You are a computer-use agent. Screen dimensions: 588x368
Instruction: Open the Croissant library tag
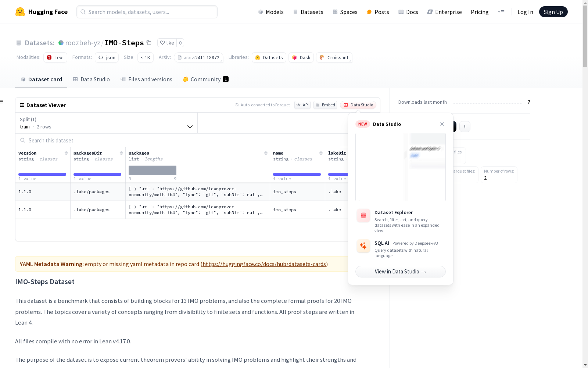334,57
